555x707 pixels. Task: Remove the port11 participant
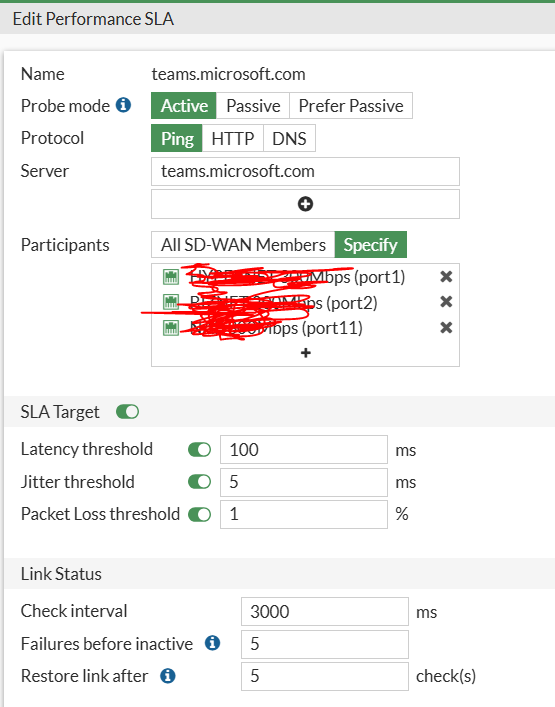pyautogui.click(x=446, y=328)
